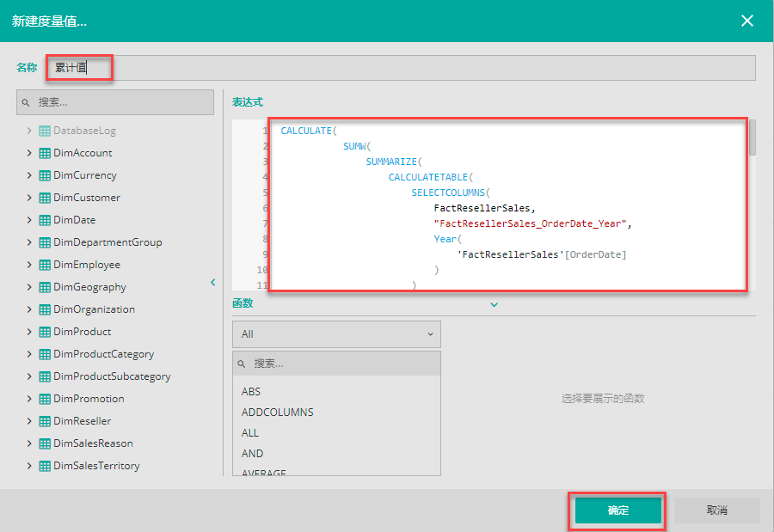Image resolution: width=774 pixels, height=532 pixels.
Task: Select DimProductCategory table label
Action: 104,354
